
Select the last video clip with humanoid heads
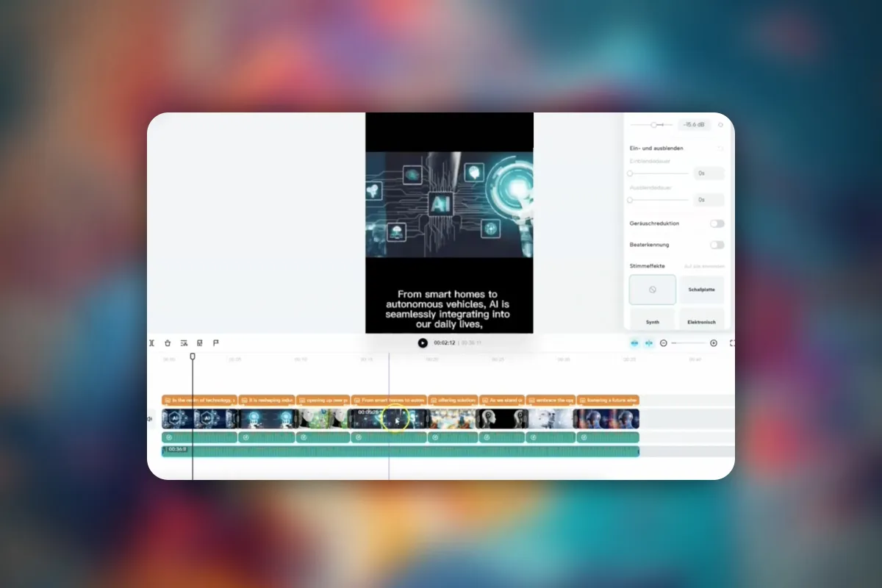[607, 419]
